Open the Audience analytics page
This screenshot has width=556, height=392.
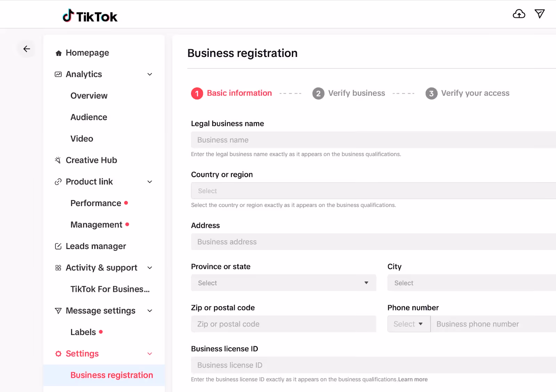point(89,117)
